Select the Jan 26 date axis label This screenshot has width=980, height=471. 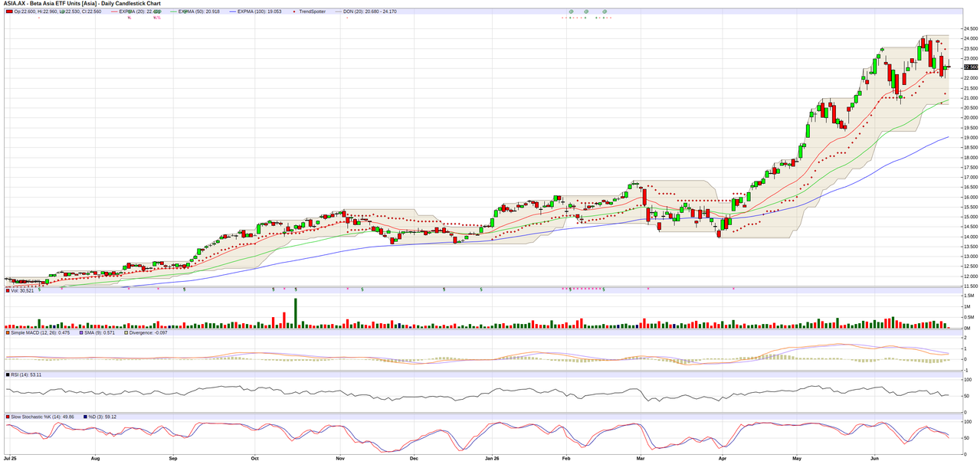click(492, 458)
